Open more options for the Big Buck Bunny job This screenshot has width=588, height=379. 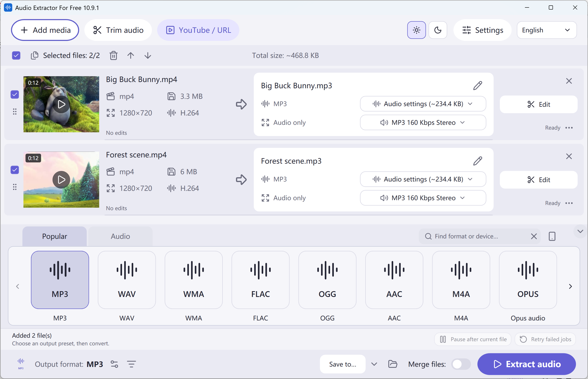click(x=569, y=128)
